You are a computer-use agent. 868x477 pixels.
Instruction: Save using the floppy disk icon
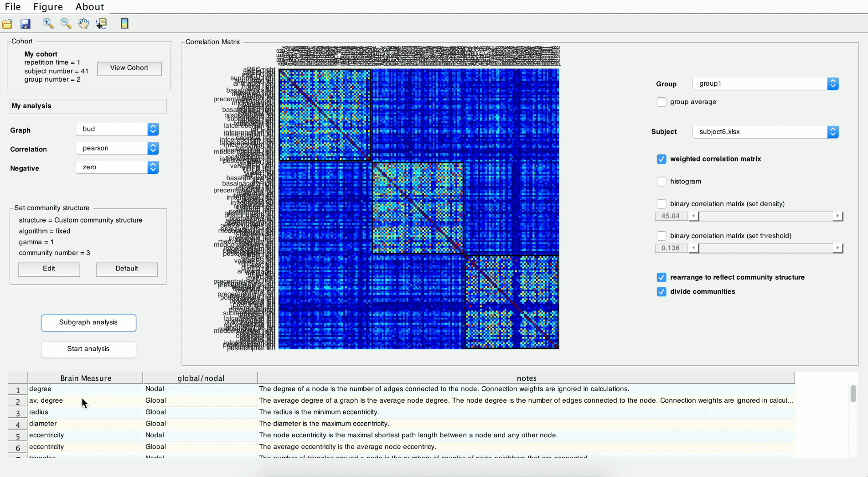[26, 24]
